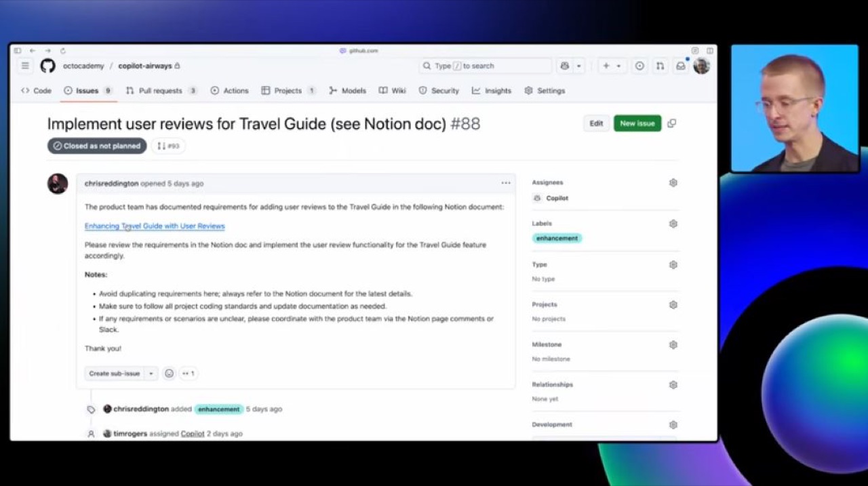
Task: Open the hamburger navigation menu
Action: (x=25, y=66)
